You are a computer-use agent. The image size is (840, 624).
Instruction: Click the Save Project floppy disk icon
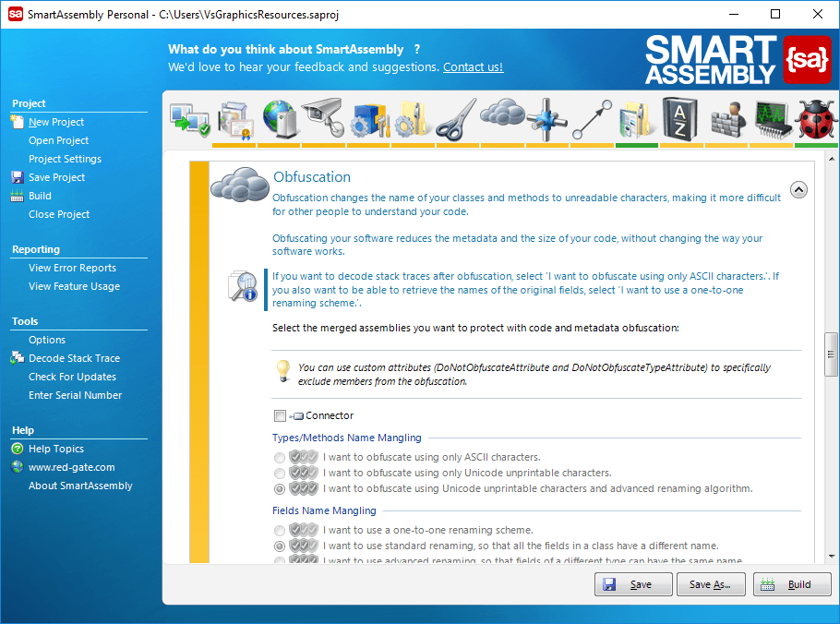pos(18,177)
